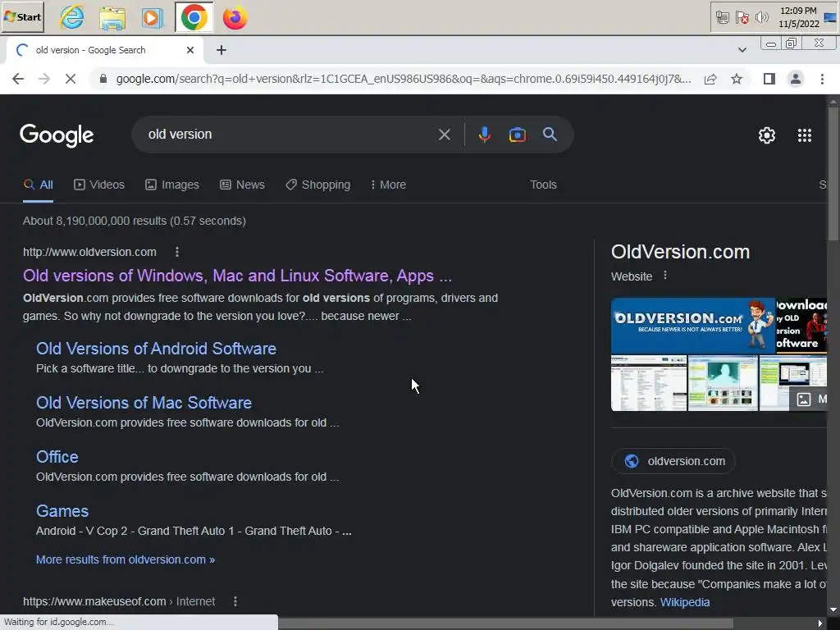840x630 pixels.
Task: Switch to the Shopping tab
Action: click(x=317, y=185)
